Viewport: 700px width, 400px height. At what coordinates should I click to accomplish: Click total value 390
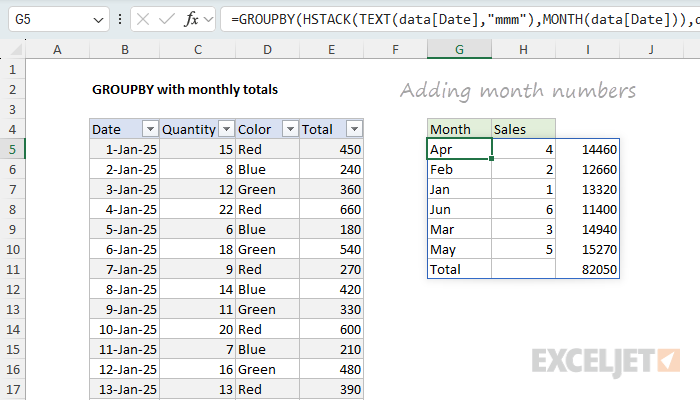click(x=331, y=389)
